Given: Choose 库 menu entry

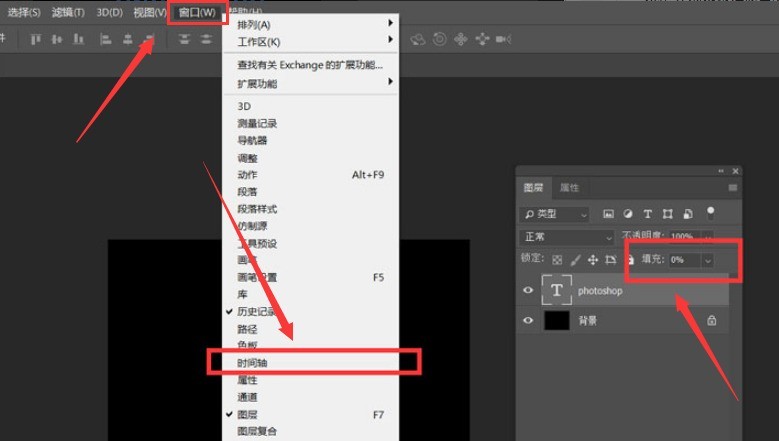Looking at the screenshot, I should coord(310,294).
